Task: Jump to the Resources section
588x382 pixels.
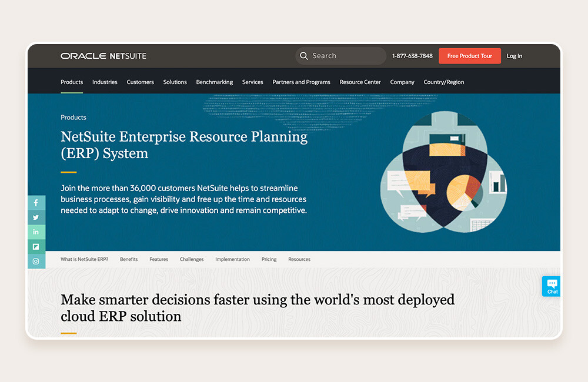Action: click(299, 259)
